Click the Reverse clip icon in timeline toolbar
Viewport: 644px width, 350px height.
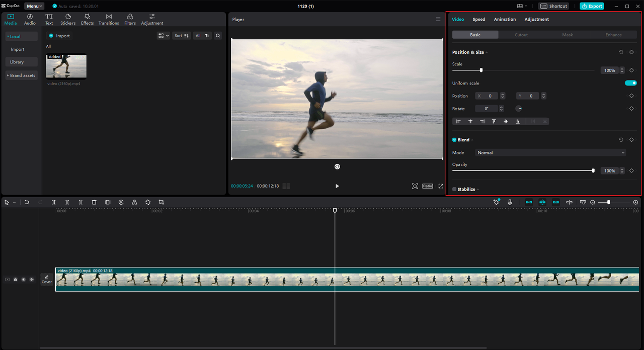(121, 202)
